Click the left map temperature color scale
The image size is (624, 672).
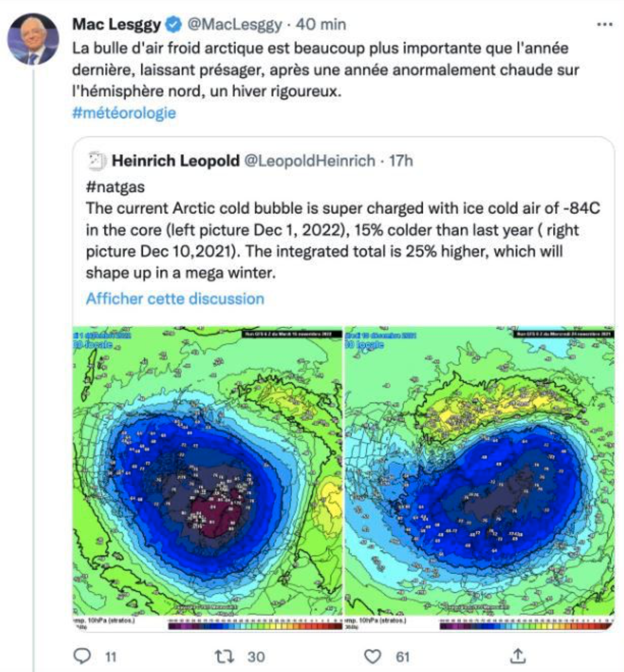click(255, 625)
